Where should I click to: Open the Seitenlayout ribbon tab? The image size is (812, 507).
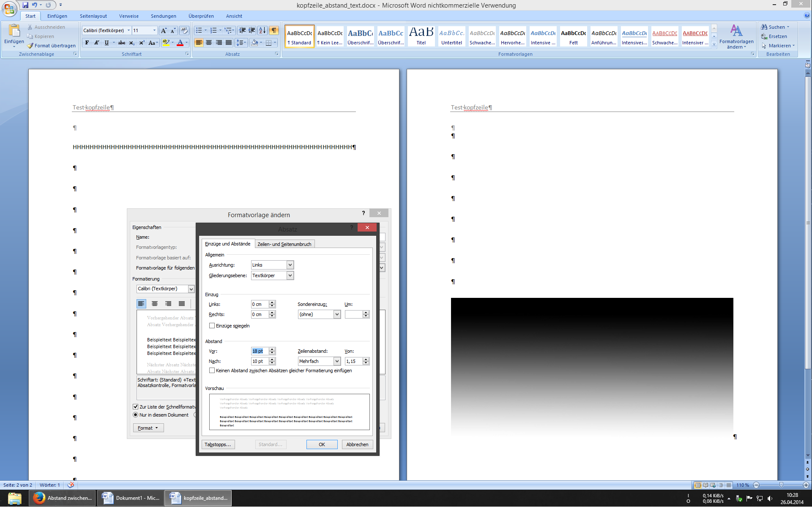pos(93,16)
